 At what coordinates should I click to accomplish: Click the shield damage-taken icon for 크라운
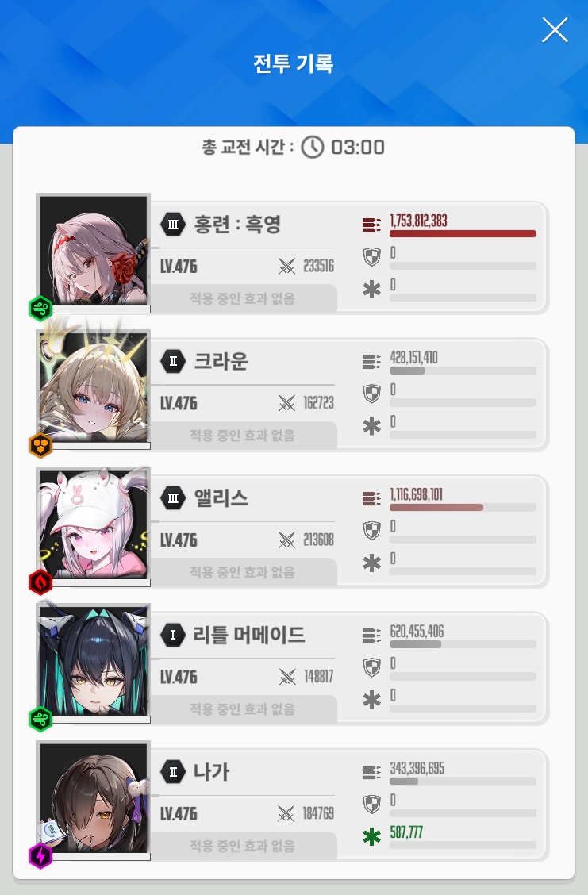click(x=371, y=394)
